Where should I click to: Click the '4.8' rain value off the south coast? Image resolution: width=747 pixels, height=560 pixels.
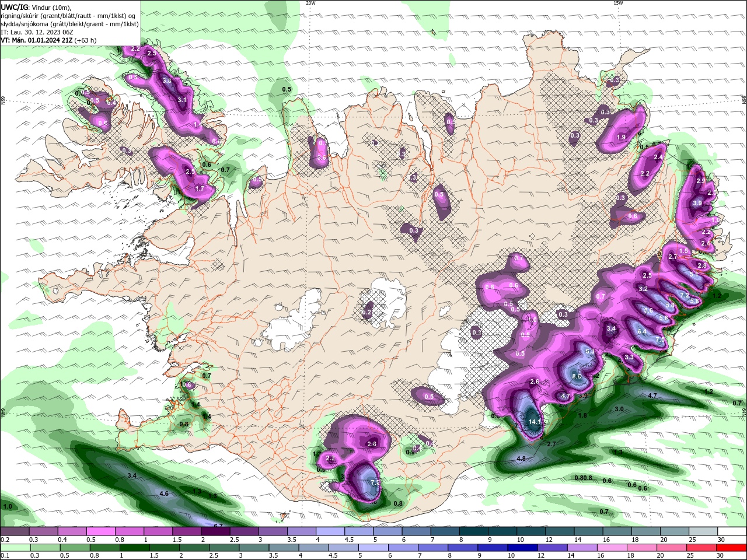pyautogui.click(x=521, y=459)
